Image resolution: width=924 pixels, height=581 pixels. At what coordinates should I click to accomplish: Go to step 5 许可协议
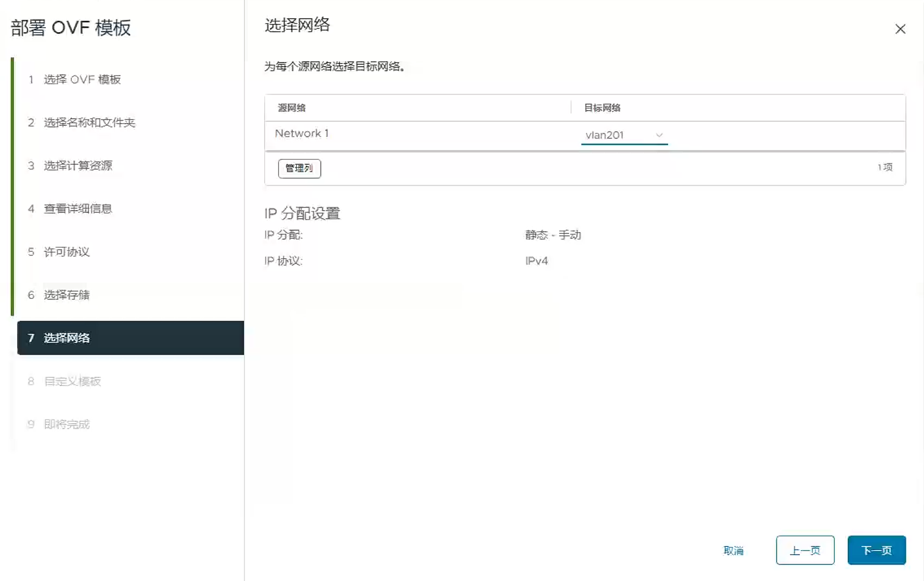[x=66, y=252]
